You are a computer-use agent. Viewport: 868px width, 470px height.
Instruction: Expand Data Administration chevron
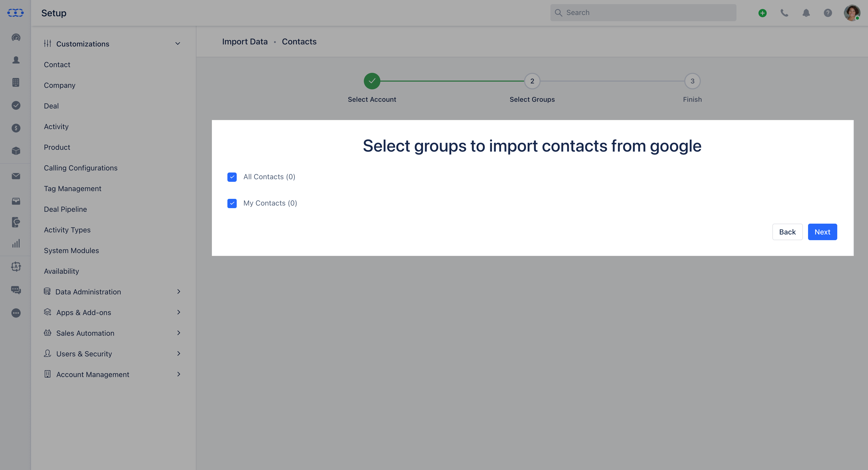pyautogui.click(x=179, y=292)
